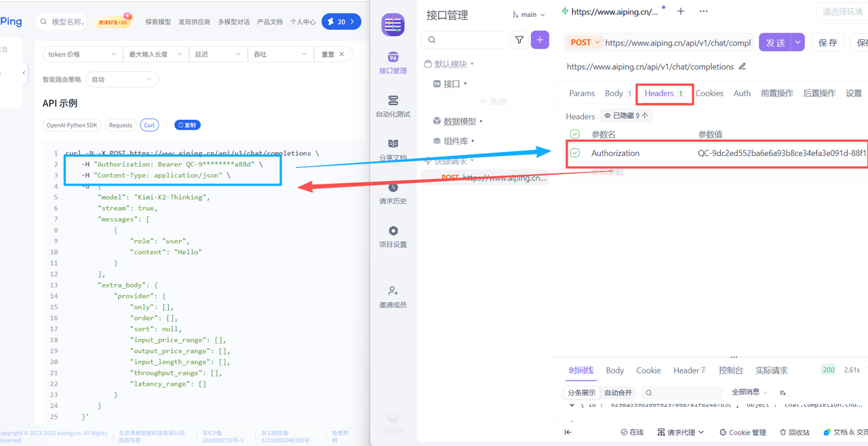Open the 延迟 dropdown
This screenshot has width=868, height=446.
[218, 54]
